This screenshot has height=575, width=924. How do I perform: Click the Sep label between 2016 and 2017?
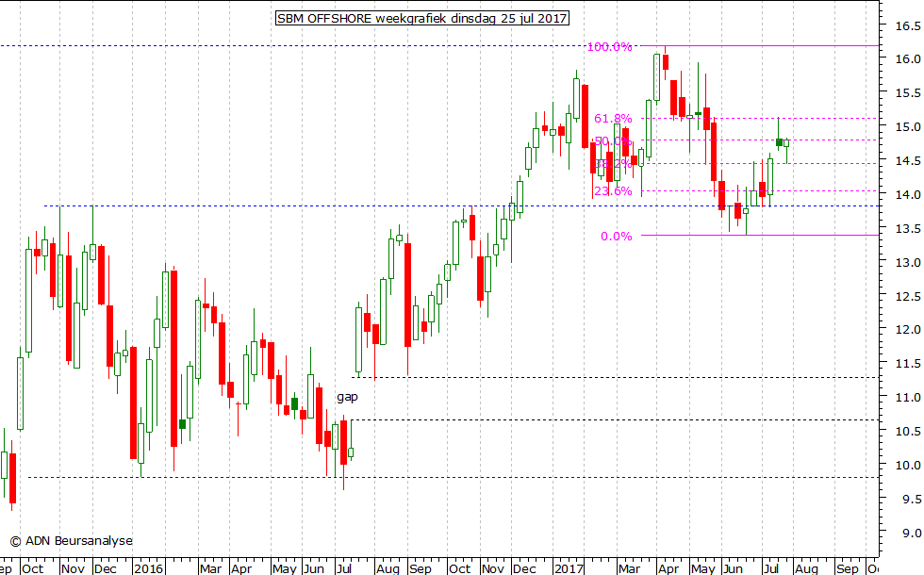tap(421, 568)
